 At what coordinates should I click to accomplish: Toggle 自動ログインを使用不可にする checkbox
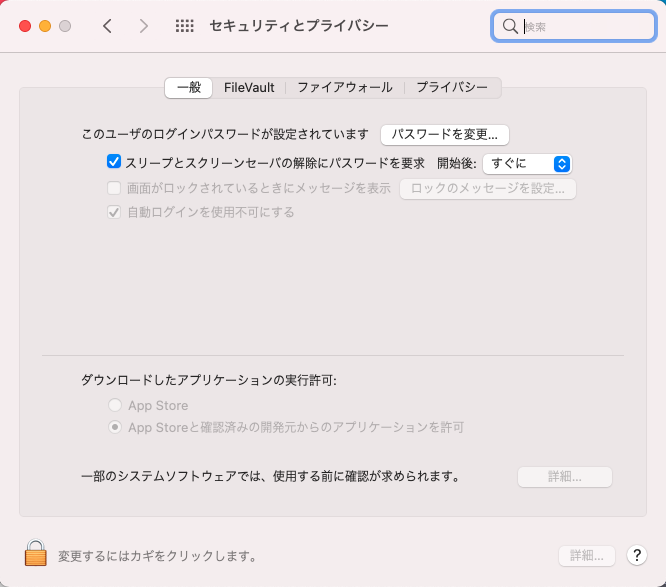coord(114,212)
